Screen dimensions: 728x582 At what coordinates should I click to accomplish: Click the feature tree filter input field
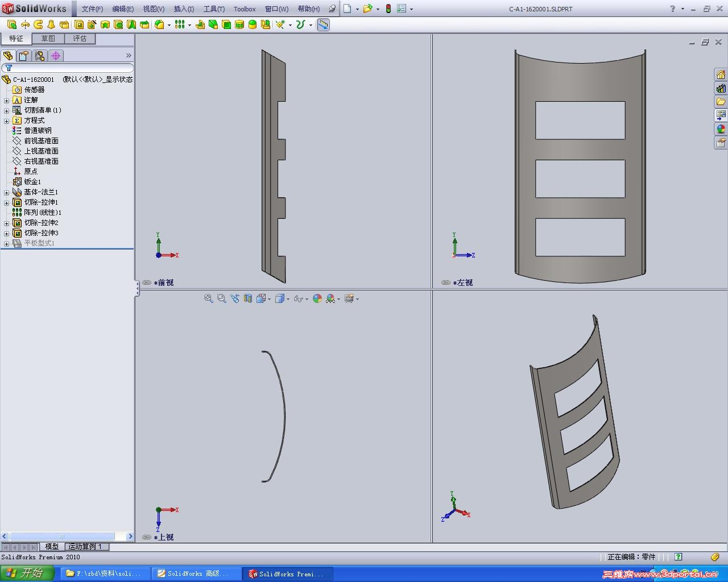point(68,68)
